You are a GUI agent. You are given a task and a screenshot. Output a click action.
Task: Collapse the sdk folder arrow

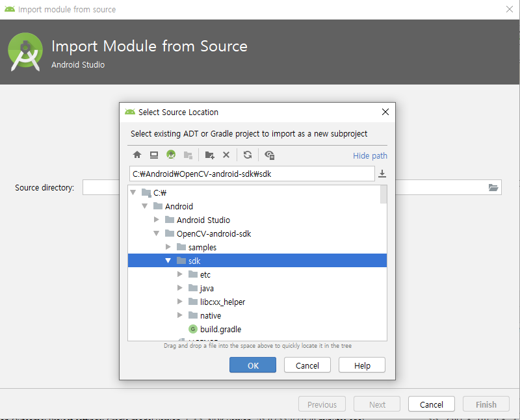(x=168, y=261)
